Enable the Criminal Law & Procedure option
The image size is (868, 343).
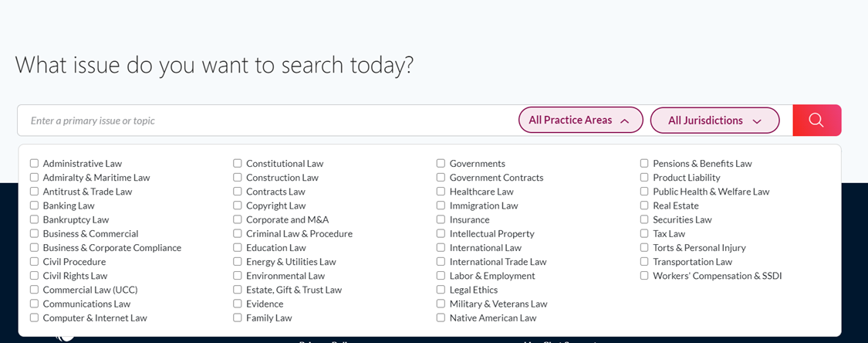[238, 234]
